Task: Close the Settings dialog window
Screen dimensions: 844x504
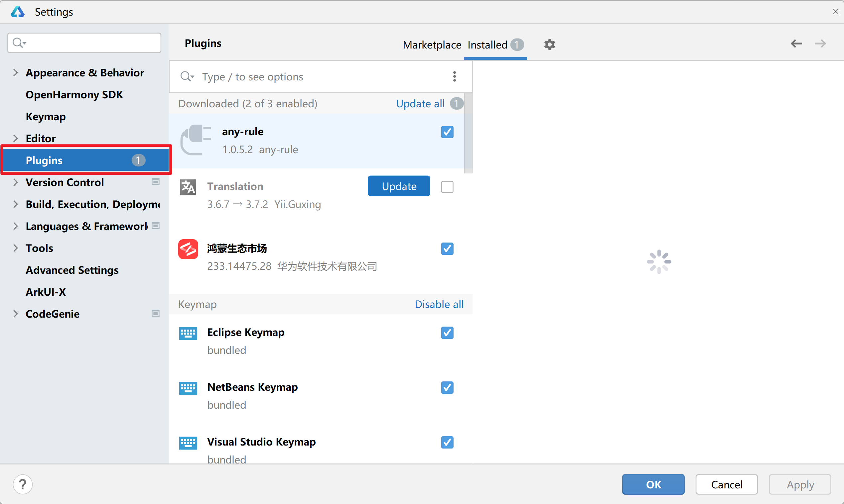Action: click(835, 12)
